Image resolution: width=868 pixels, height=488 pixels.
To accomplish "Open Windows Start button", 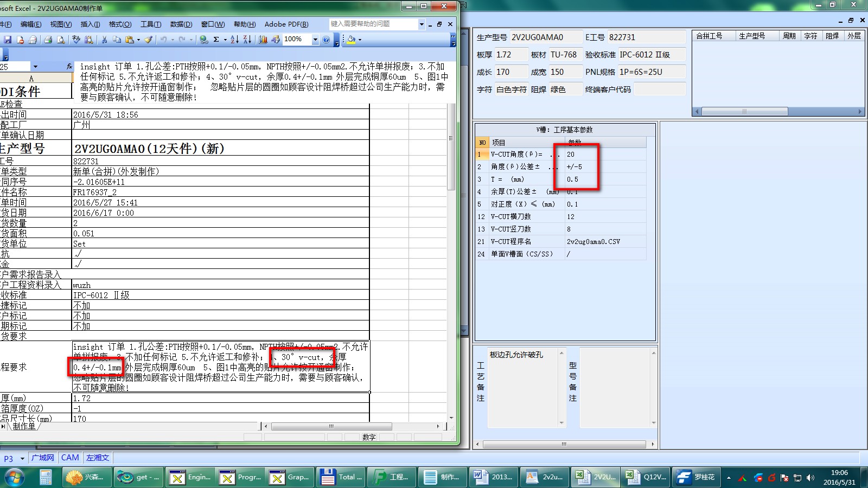I will pyautogui.click(x=15, y=477).
